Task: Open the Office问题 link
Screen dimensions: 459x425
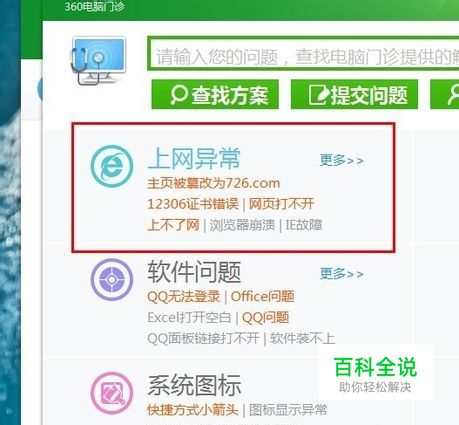Action: [x=262, y=296]
